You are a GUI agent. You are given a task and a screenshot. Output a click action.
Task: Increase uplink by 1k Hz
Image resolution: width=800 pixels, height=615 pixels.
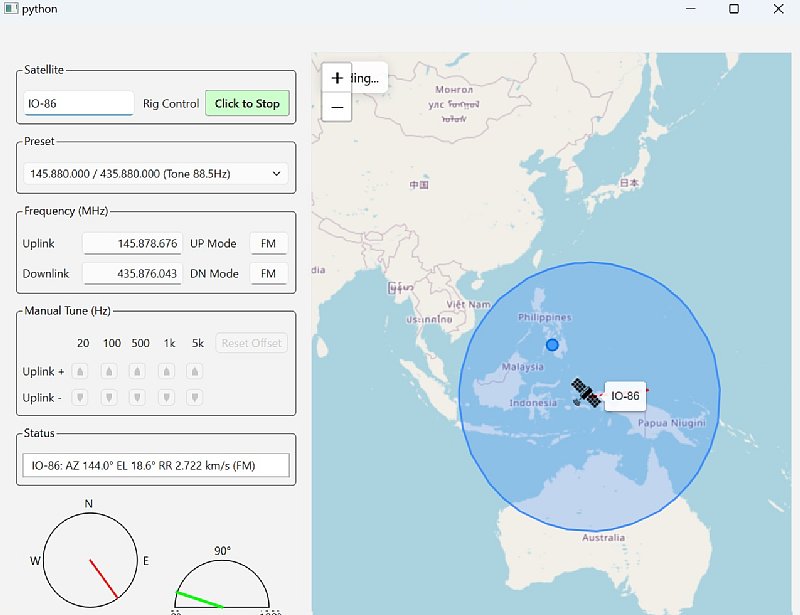pyautogui.click(x=168, y=371)
